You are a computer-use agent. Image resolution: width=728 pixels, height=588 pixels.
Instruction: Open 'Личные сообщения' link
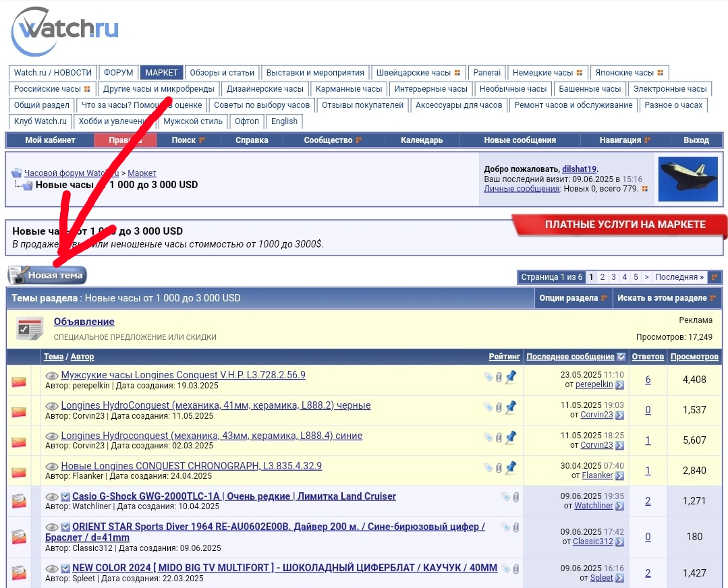[x=522, y=189]
